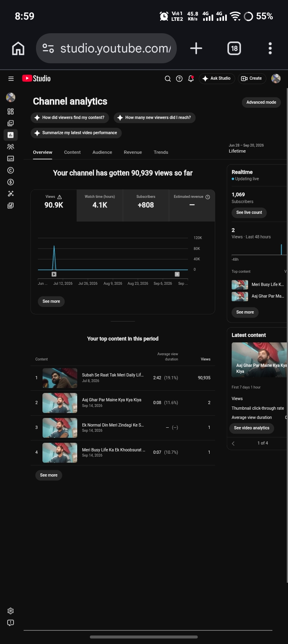Viewport: 288px width, 644px height.
Task: Open Meri Busy Life Ka Ek Khoobsurat title
Action: 114,450
